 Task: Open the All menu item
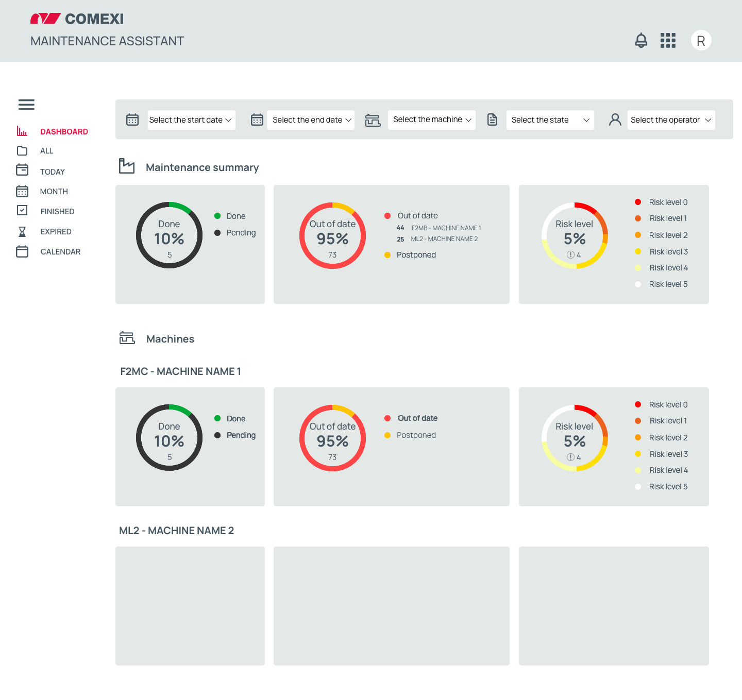click(x=47, y=151)
